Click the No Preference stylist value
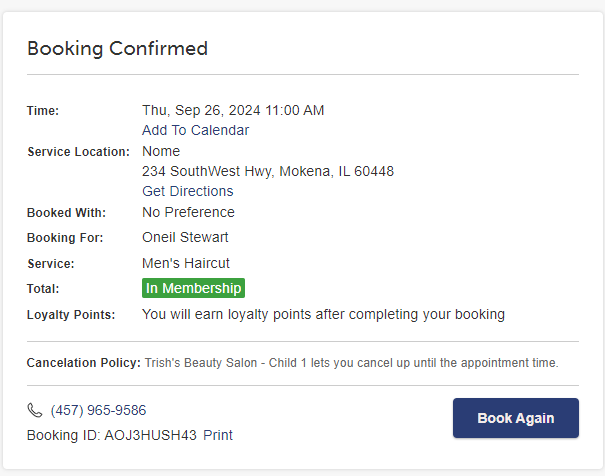The width and height of the screenshot is (605, 476). point(188,212)
